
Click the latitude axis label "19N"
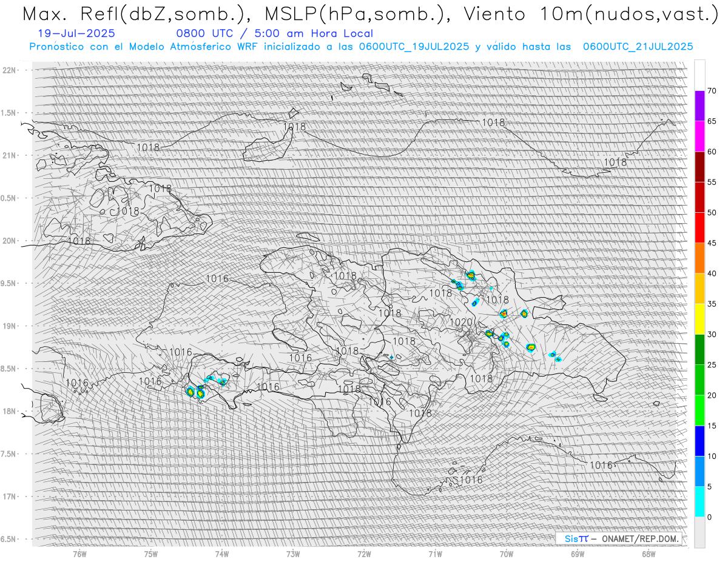(x=9, y=326)
